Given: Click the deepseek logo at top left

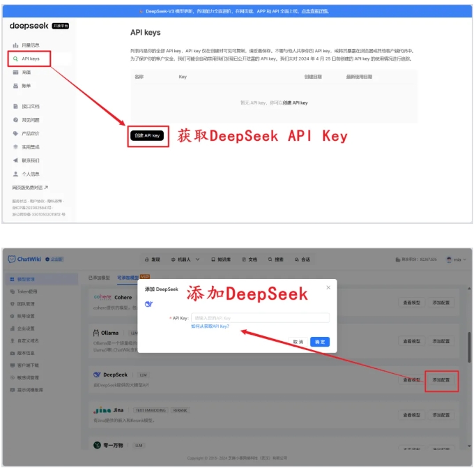Looking at the screenshot, I should click(x=29, y=26).
